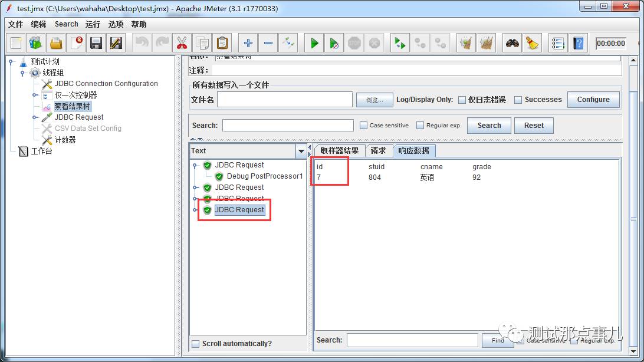Open the Help question-mark toolbar icon

[x=579, y=43]
